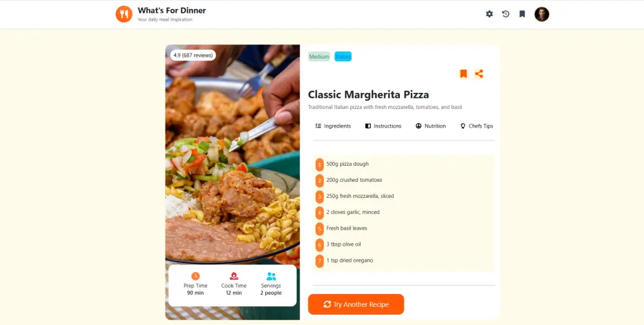Image resolution: width=644 pixels, height=325 pixels.
Task: Click the Cook Time icon
Action: (x=234, y=276)
